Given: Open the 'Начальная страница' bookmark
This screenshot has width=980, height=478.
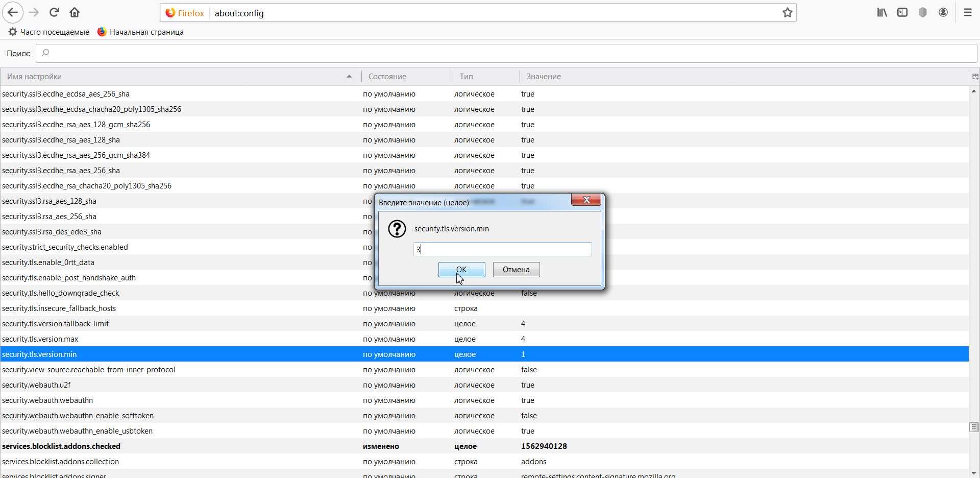Looking at the screenshot, I should [x=141, y=32].
